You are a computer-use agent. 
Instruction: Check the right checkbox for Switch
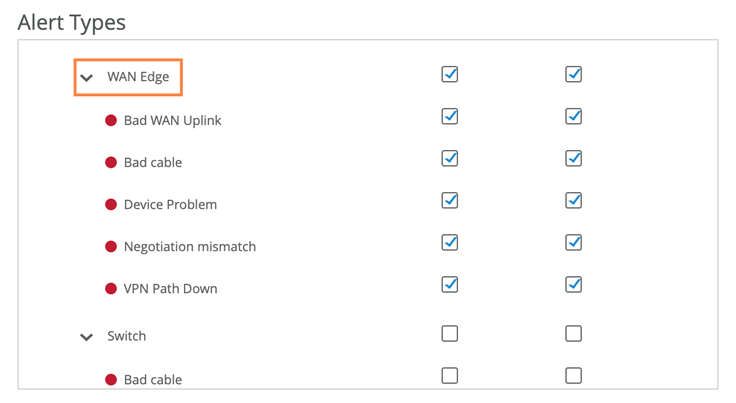573,333
